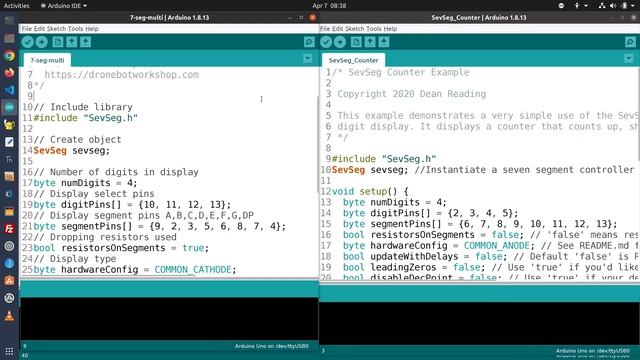Click 'COMMON_CATHODE' in 7-seg-multi editor
The image size is (640, 360).
click(x=193, y=270)
